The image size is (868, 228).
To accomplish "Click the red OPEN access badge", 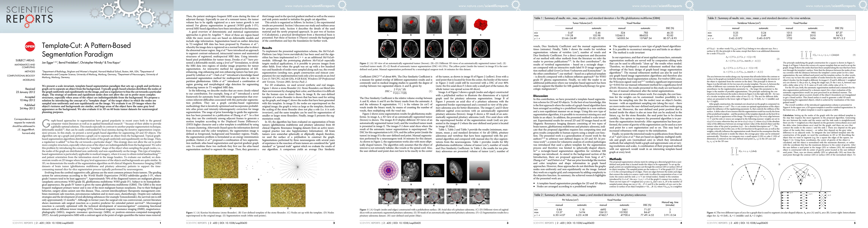I will click(30, 47).
